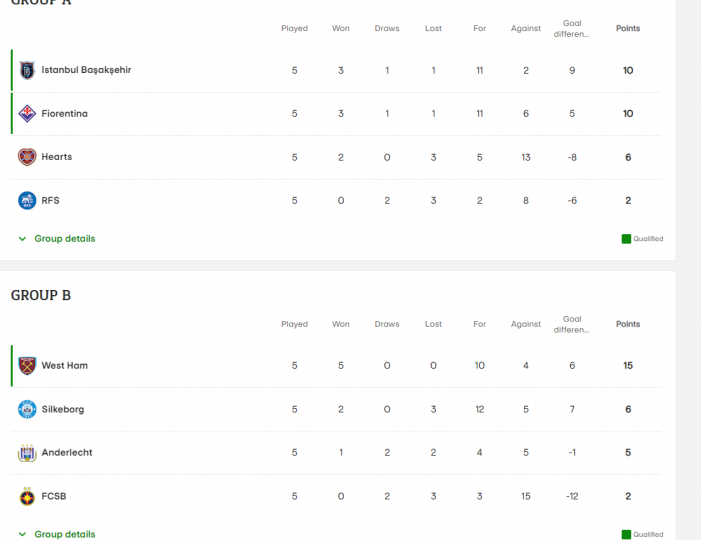This screenshot has width=701, height=540.
Task: Click green Qualified swatch under Group A
Action: (x=626, y=239)
